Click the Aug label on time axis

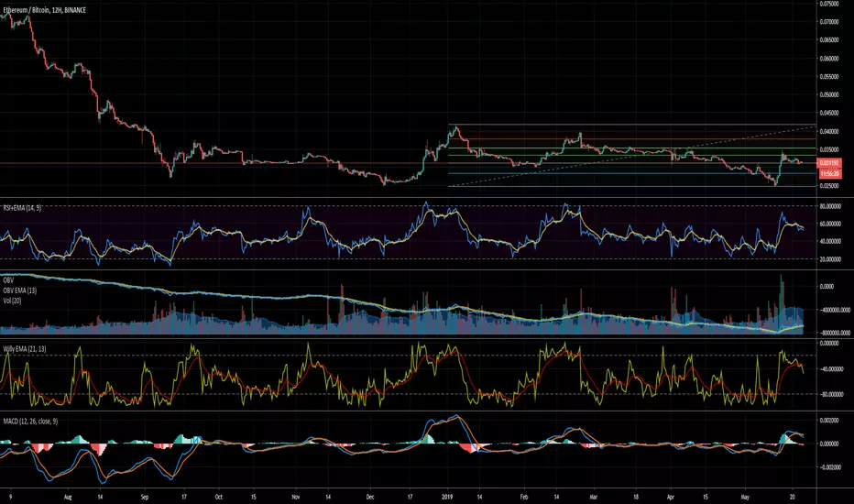[x=68, y=497]
